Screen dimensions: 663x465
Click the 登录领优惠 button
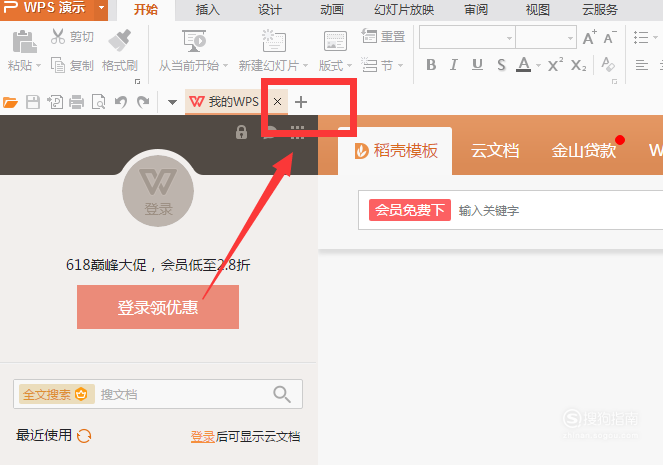point(158,307)
